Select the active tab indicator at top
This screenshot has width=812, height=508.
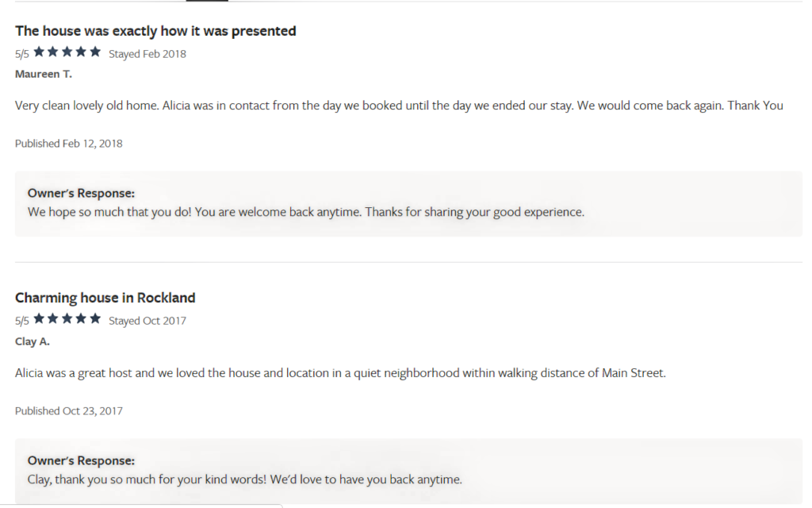click(207, 1)
